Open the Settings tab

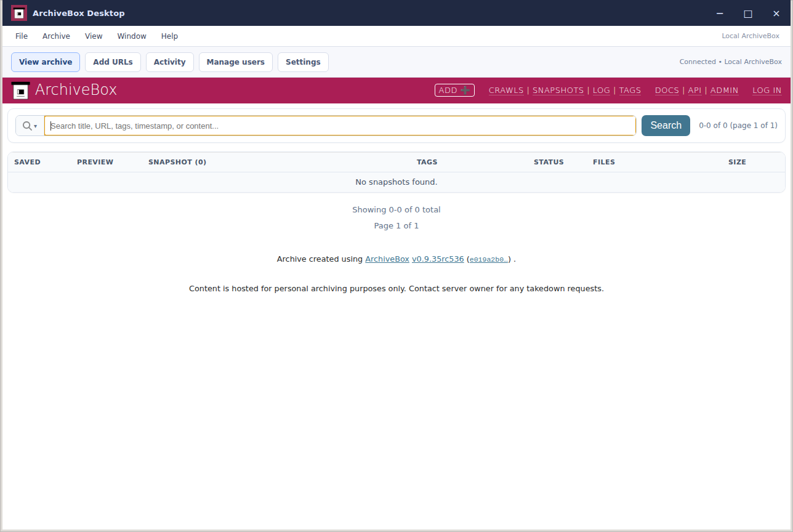tap(303, 62)
